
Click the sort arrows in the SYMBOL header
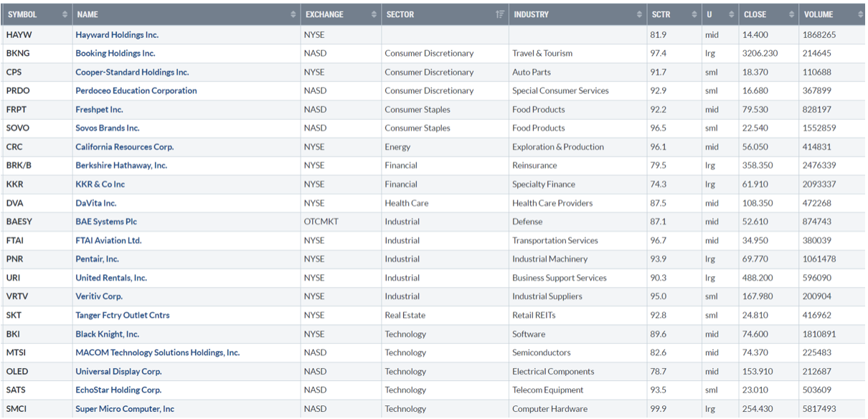65,14
